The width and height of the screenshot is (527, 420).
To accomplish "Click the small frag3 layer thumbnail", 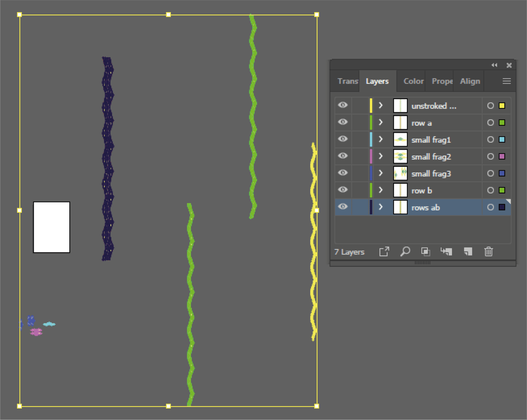I will pyautogui.click(x=400, y=173).
